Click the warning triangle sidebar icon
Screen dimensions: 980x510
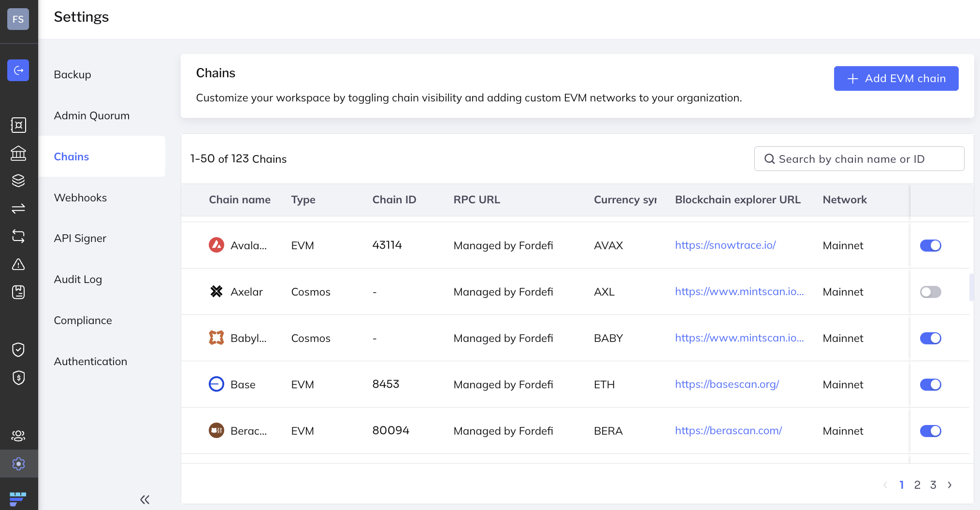click(x=18, y=264)
